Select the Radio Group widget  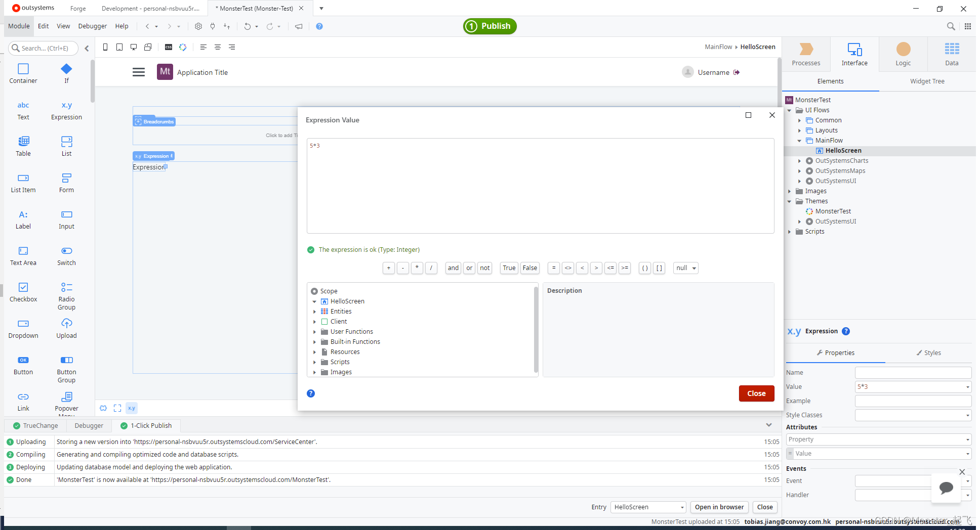(66, 296)
